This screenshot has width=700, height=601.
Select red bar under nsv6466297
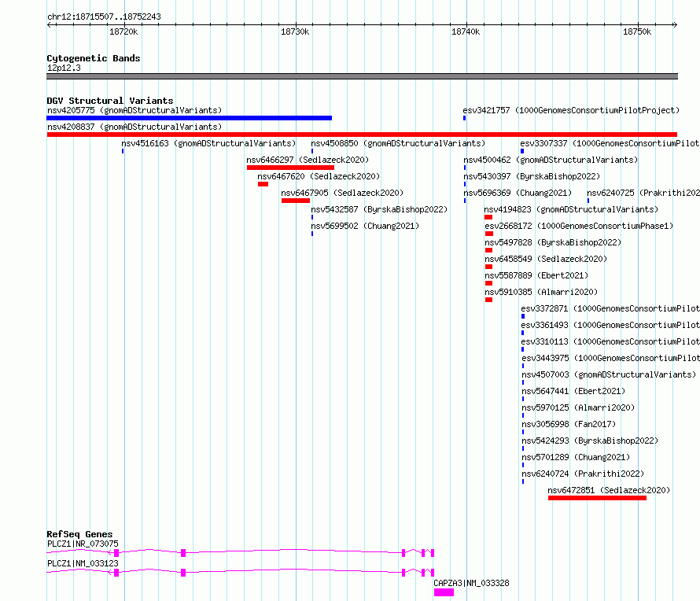pos(291,168)
